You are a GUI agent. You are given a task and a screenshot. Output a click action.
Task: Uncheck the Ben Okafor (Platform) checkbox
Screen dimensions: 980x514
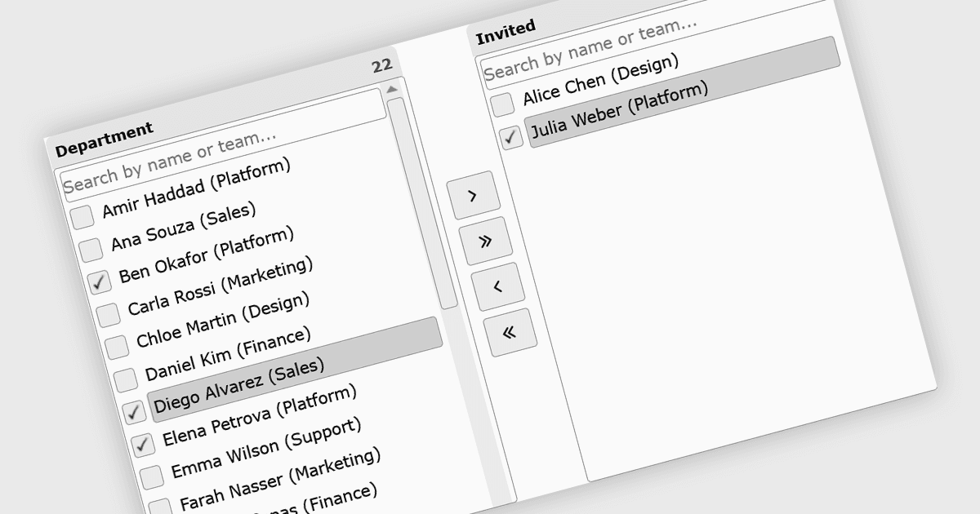pos(100,282)
